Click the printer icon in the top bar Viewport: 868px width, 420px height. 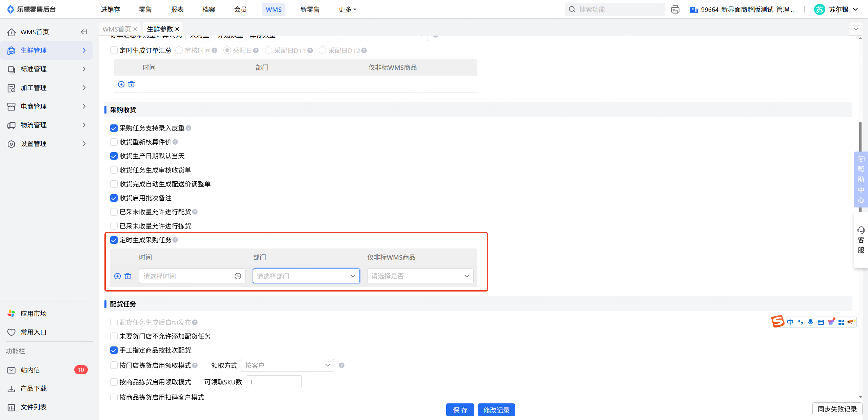(675, 9)
